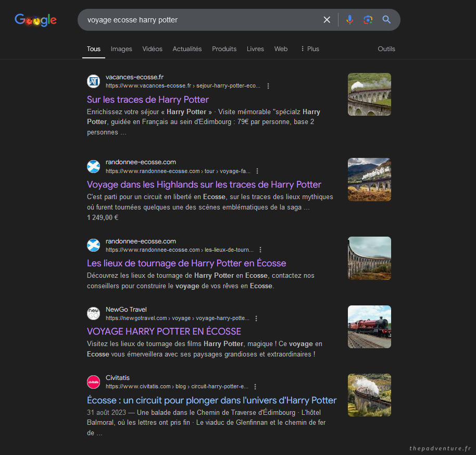The height and width of the screenshot is (455, 476).
Task: Clear the search query with X icon
Action: [327, 20]
